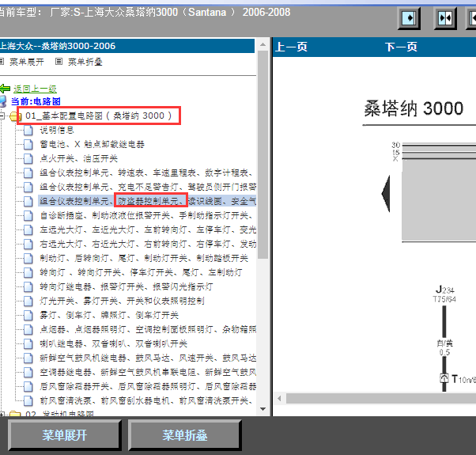Image resolution: width=476 pixels, height=455 pixels.
Task: Open 喇叭继电器、双音喇叭 entry
Action: click(x=114, y=343)
